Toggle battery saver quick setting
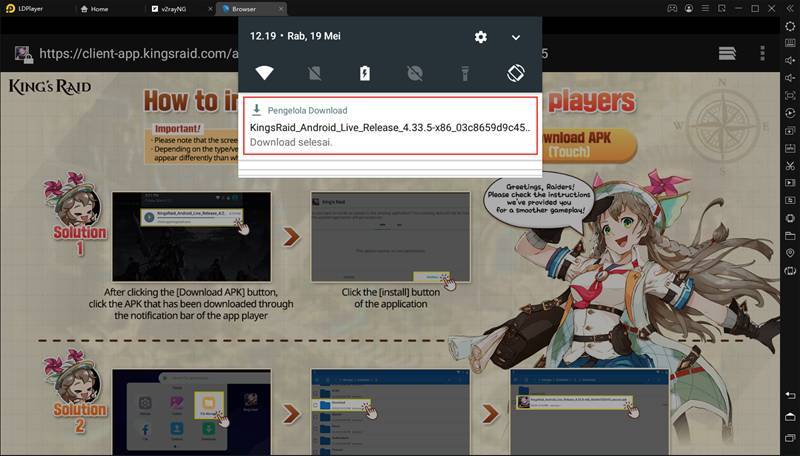Screen dimensions: 800x456 (x=365, y=73)
